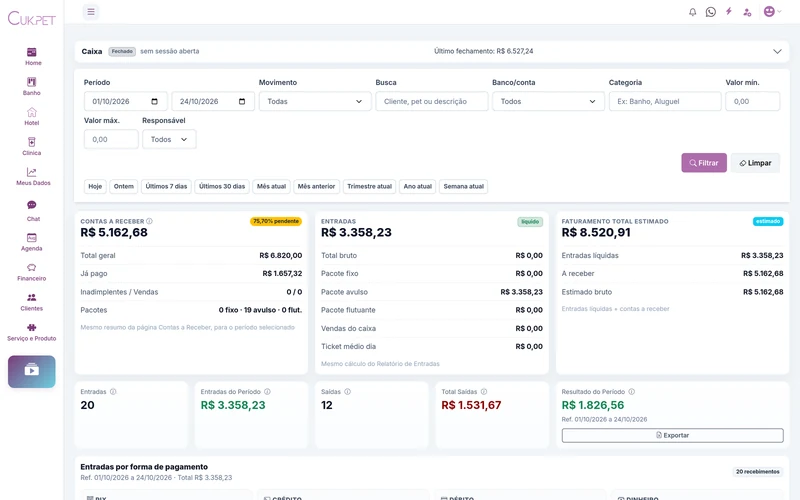Screen dimensions: 800x500
Task: Select Trimestre atual quick period
Action: pyautogui.click(x=369, y=187)
